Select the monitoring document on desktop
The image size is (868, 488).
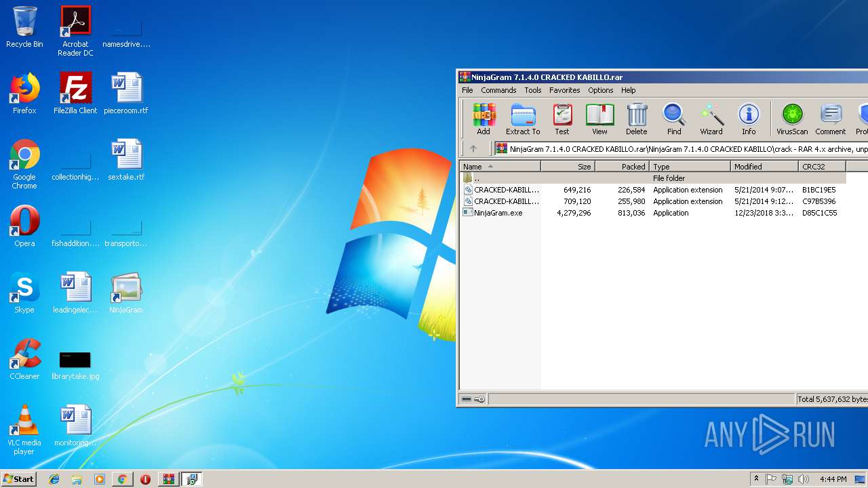75,426
